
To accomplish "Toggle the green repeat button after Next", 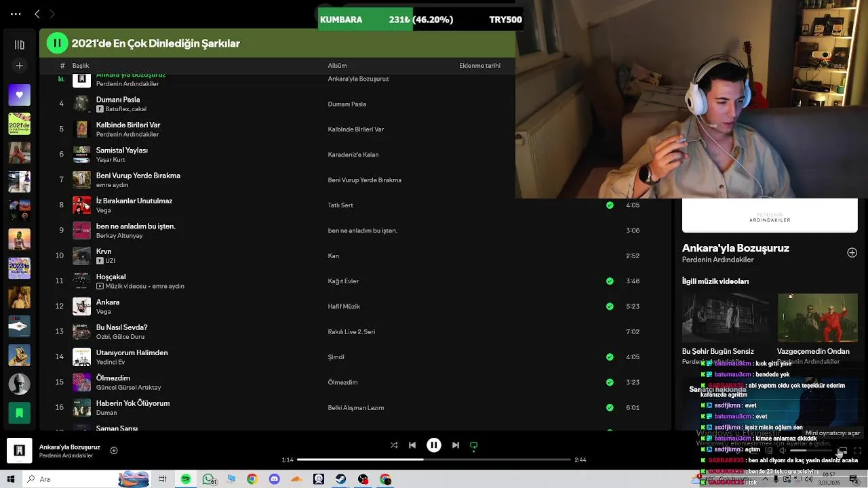I will [474, 445].
